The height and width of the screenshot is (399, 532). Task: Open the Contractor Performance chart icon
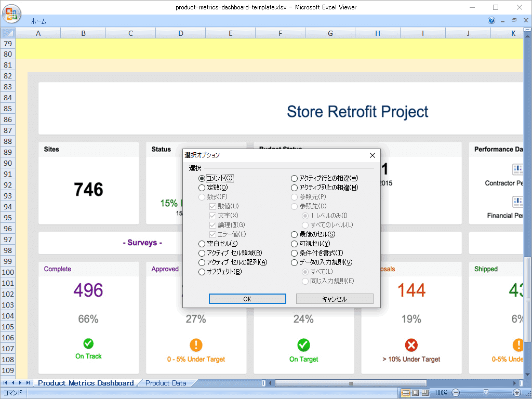pyautogui.click(x=517, y=169)
